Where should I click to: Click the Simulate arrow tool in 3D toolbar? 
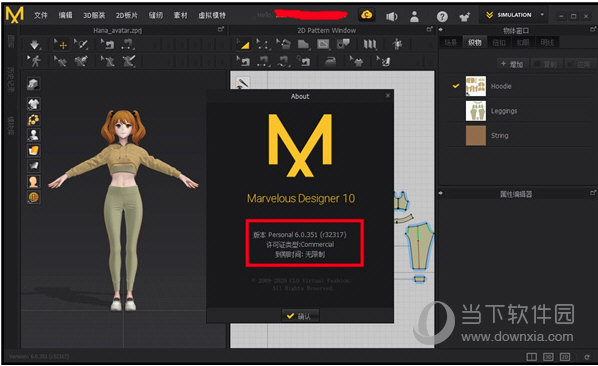point(34,45)
